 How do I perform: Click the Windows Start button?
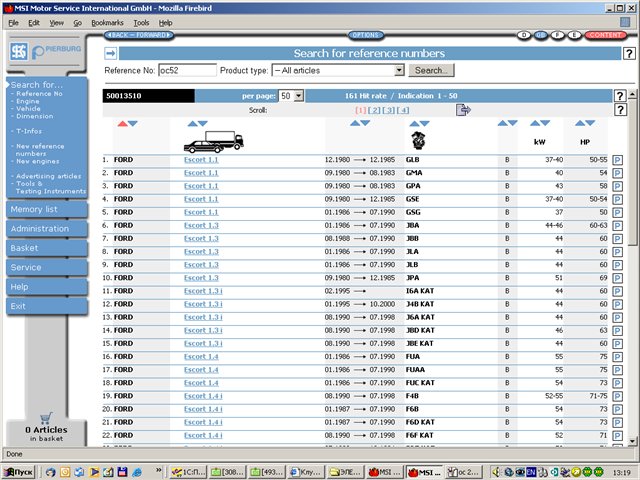(19, 472)
